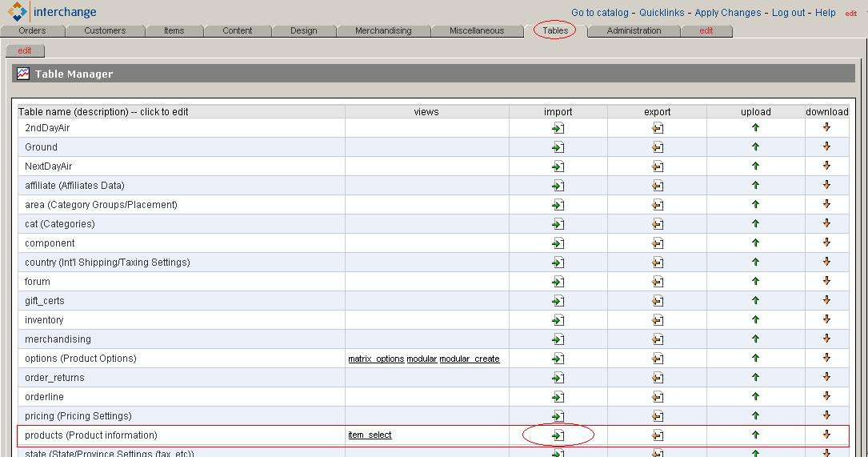This screenshot has width=868, height=457.
Task: Export the gift_certs table
Action: (x=657, y=302)
